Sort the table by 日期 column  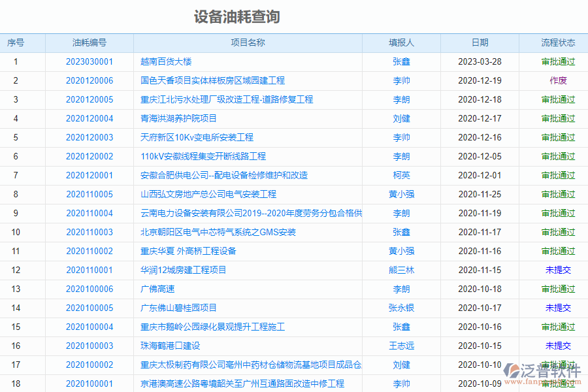(x=480, y=42)
